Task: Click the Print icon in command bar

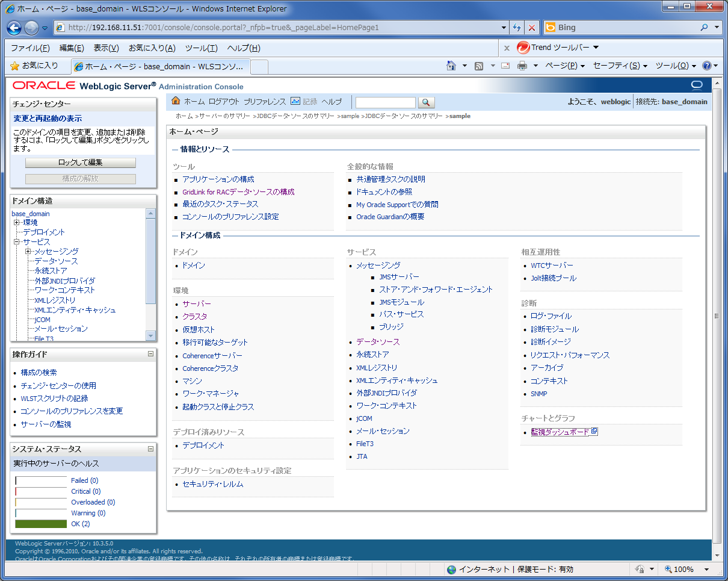Action: pyautogui.click(x=522, y=66)
